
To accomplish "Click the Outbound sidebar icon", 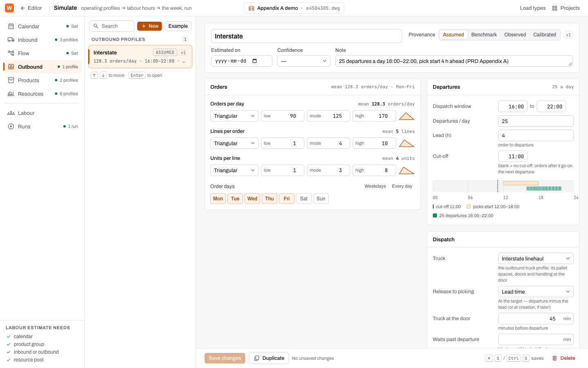I will click(x=11, y=67).
